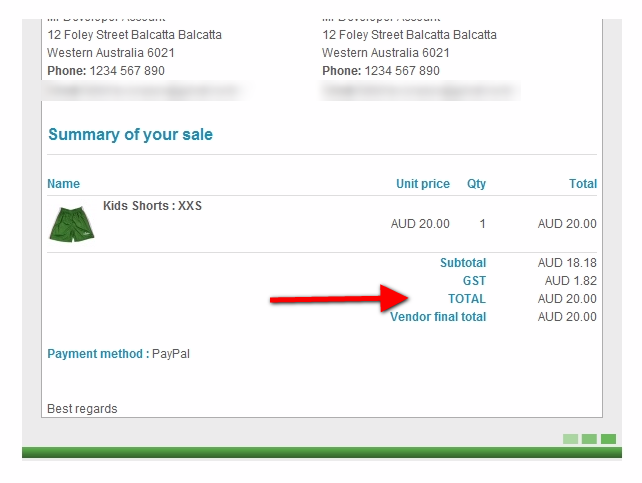Click the Subtotal amount AUD 18.18
Image resolution: width=642 pixels, height=483 pixels.
[x=567, y=263]
